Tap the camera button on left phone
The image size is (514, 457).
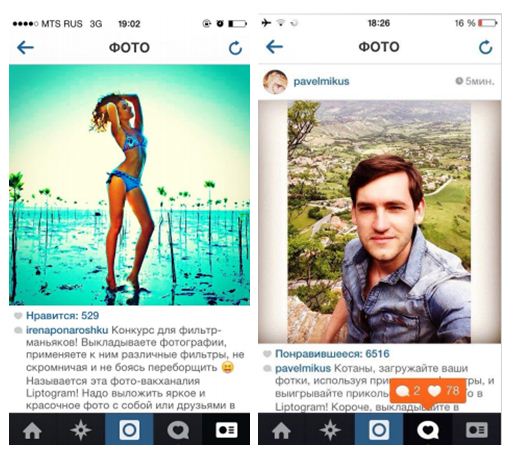coord(129,430)
